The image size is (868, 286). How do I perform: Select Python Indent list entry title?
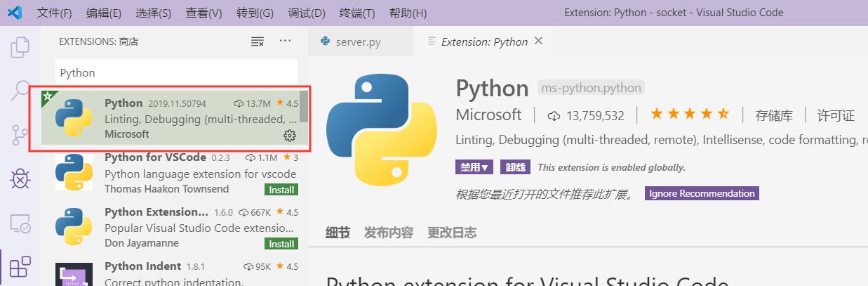(x=142, y=266)
